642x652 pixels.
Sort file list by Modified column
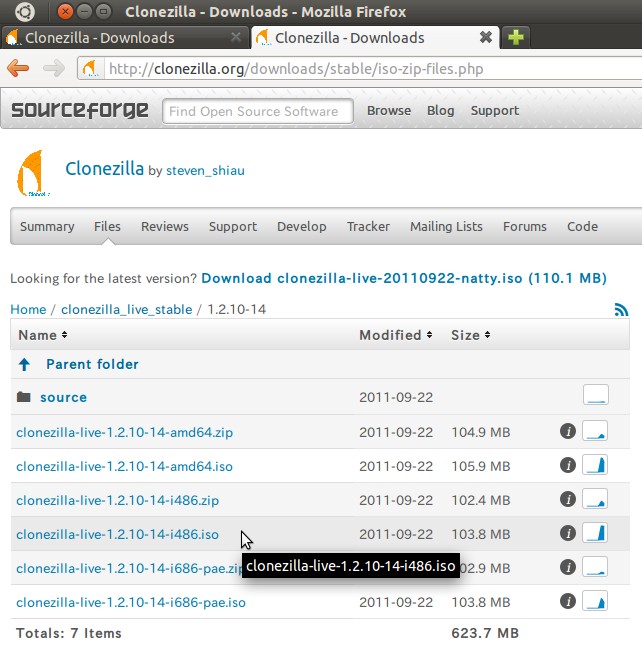point(396,335)
